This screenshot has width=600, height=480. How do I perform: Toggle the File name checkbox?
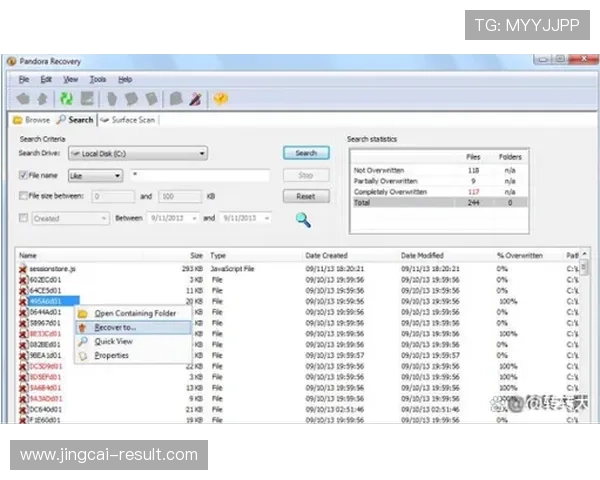point(23,175)
